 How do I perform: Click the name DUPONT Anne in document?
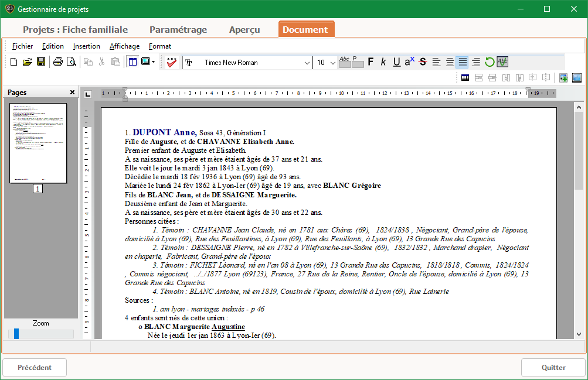(164, 132)
